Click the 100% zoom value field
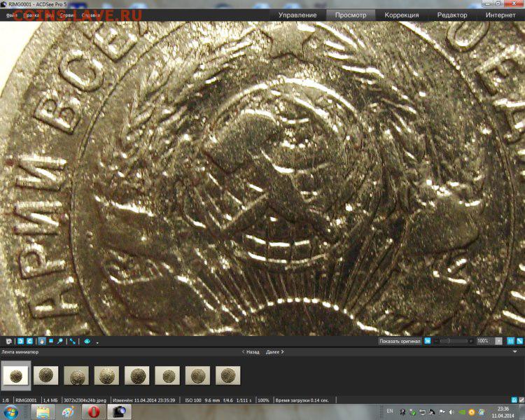525x420 pixels. (x=485, y=341)
